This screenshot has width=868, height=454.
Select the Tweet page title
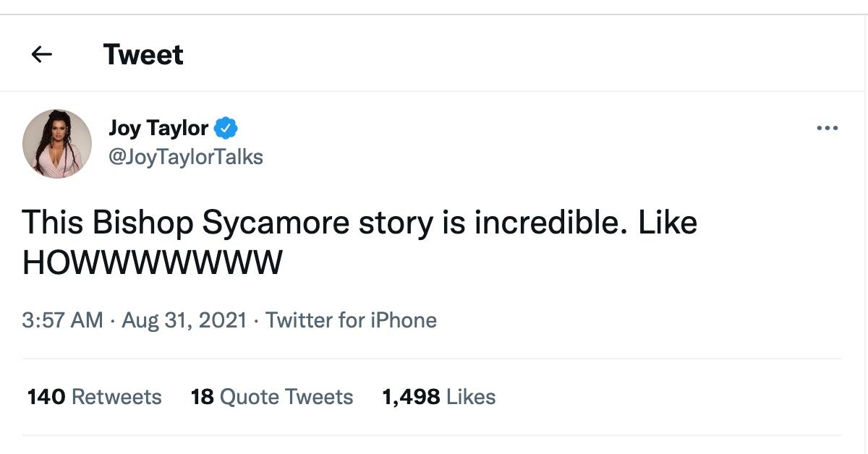144,53
